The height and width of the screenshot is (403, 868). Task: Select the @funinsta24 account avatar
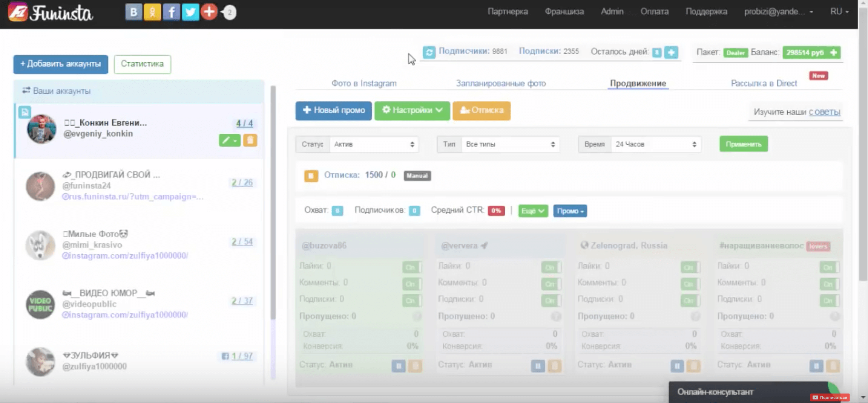40,186
